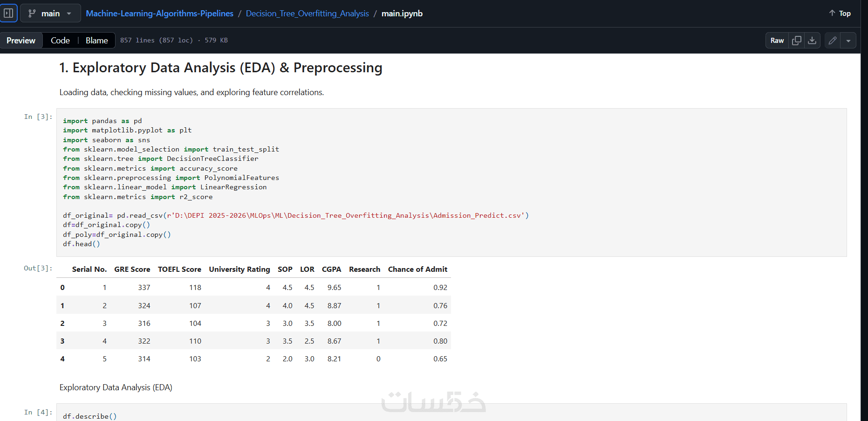Open the Blame view tab
Screen dimensions: 868x421
click(x=96, y=41)
